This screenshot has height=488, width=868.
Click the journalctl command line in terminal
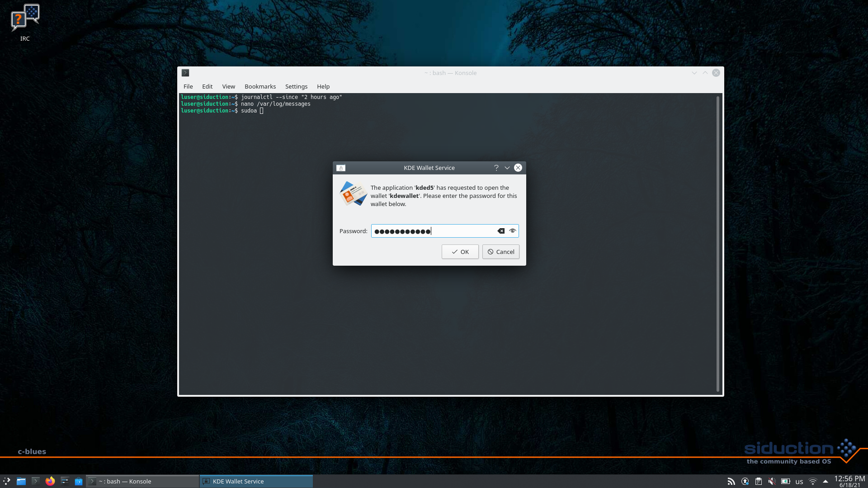[261, 97]
